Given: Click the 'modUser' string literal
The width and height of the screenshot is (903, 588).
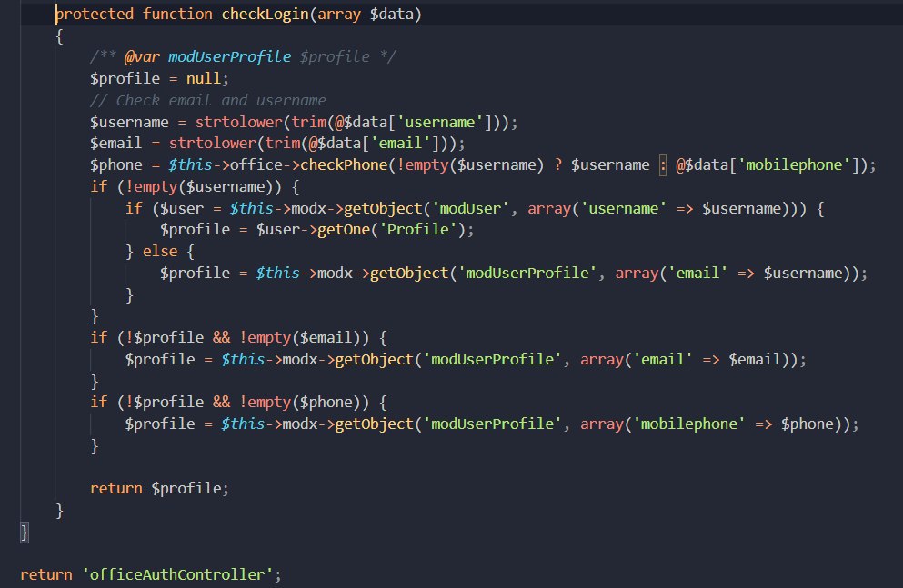Looking at the screenshot, I should pyautogui.click(x=470, y=208).
